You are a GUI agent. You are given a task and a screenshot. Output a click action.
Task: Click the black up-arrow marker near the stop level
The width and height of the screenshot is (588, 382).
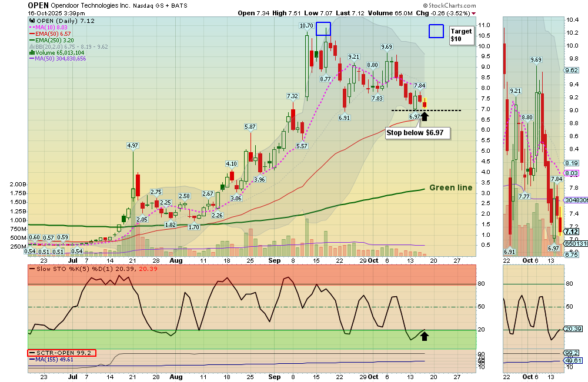coord(424,116)
